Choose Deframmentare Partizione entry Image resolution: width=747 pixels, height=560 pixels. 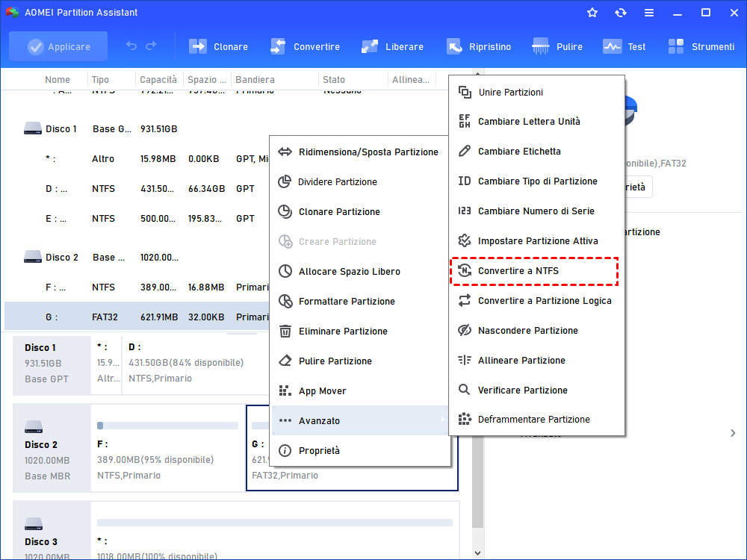click(x=536, y=420)
